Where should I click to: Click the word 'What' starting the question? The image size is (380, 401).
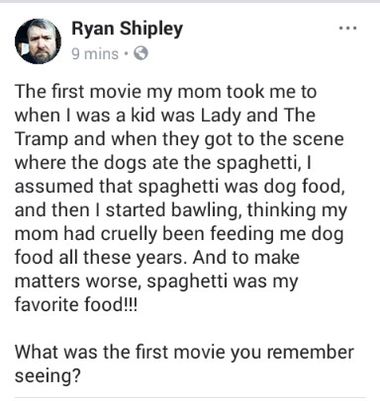tap(36, 352)
